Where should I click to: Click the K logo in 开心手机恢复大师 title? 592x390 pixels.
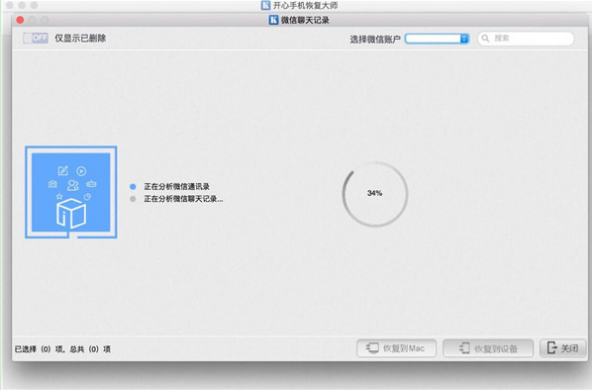click(266, 5)
